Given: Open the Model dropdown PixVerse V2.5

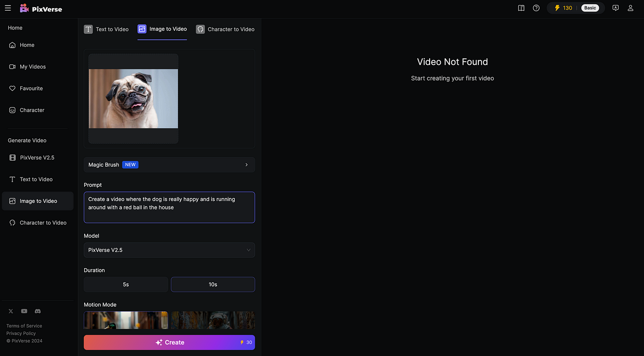Looking at the screenshot, I should pos(169,250).
